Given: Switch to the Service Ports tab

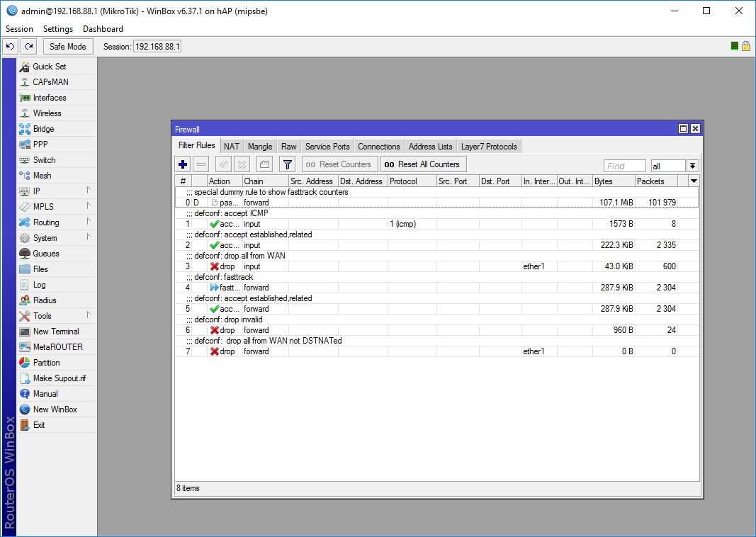Looking at the screenshot, I should (327, 147).
